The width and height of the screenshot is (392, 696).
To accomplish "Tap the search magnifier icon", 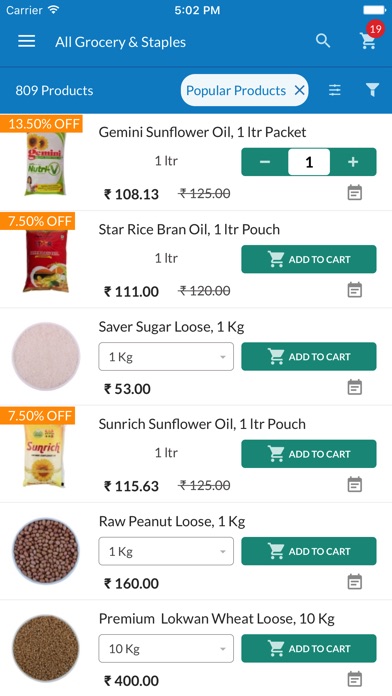I will [323, 41].
